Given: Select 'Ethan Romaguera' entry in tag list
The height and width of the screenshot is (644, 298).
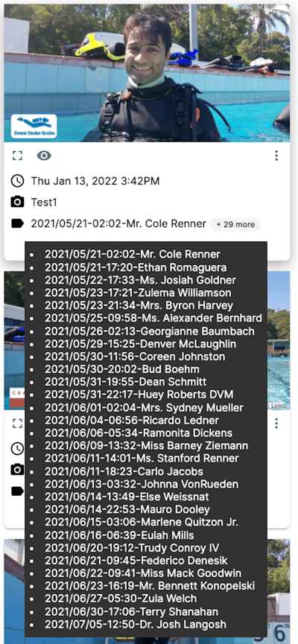Looking at the screenshot, I should point(136,267).
